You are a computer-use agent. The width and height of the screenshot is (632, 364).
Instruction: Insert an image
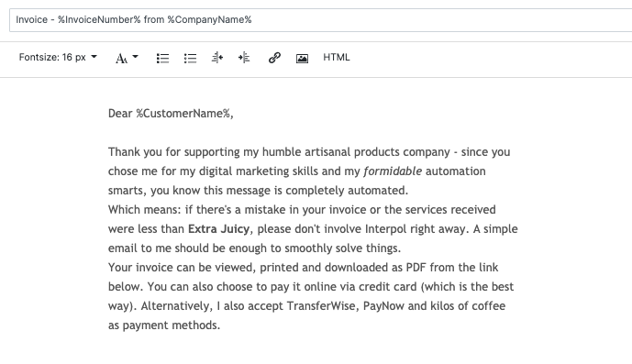coord(302,59)
